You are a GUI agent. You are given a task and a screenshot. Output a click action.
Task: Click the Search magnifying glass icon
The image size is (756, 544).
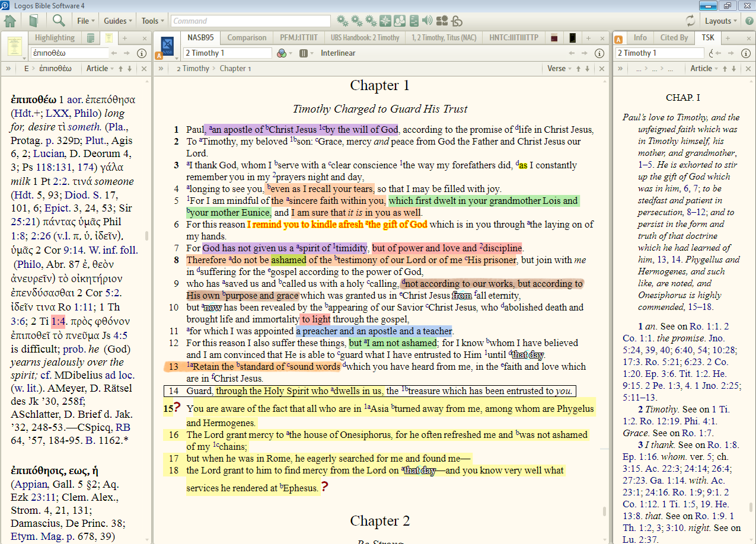(x=59, y=21)
